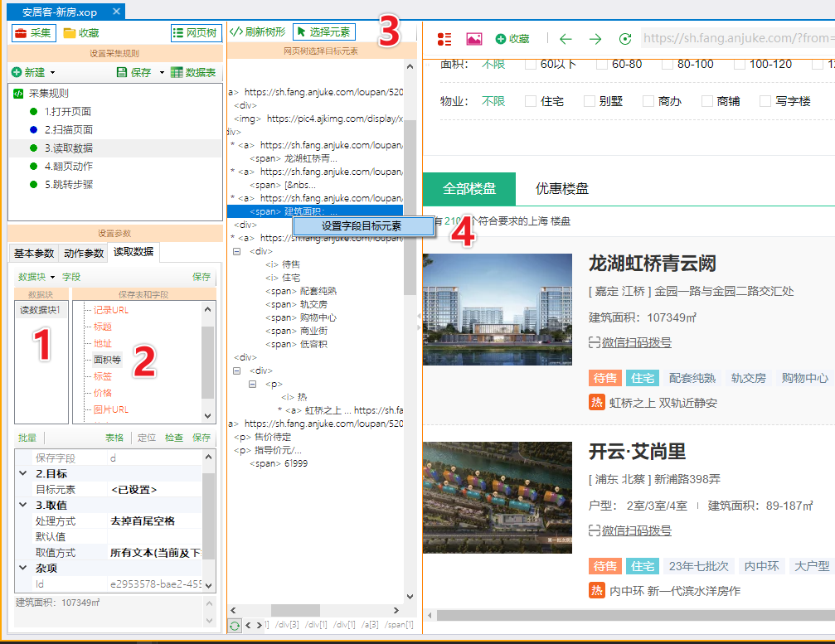The height and width of the screenshot is (644, 835).
Task: Open the 收藏 folder button in left toolbar
Action: pyautogui.click(x=81, y=33)
